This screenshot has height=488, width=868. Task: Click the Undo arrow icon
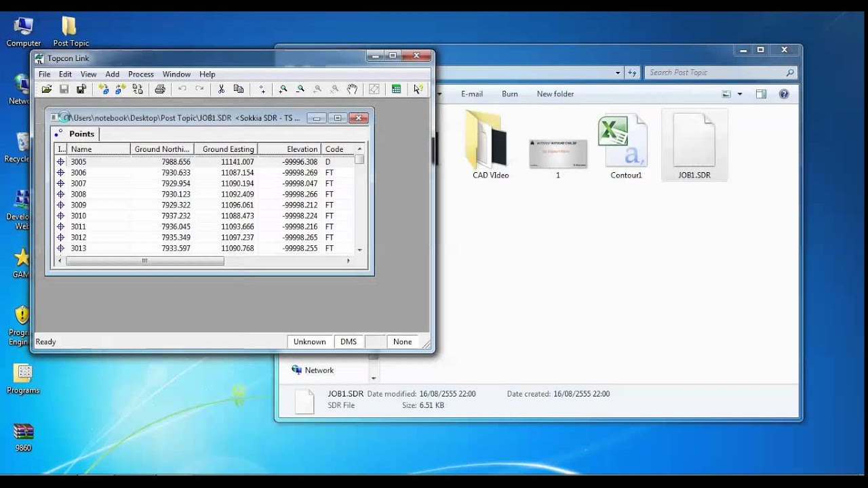[x=182, y=89]
